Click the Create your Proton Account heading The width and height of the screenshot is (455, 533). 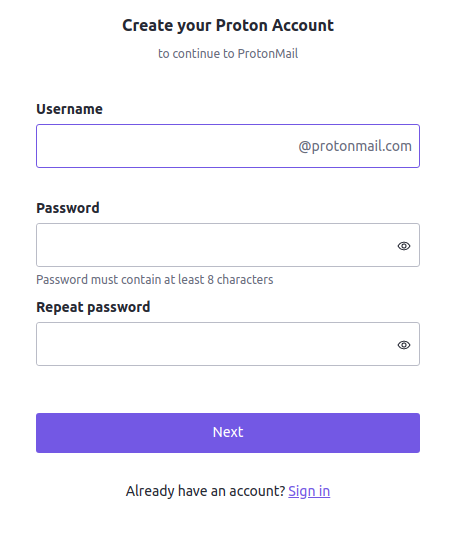pos(228,26)
